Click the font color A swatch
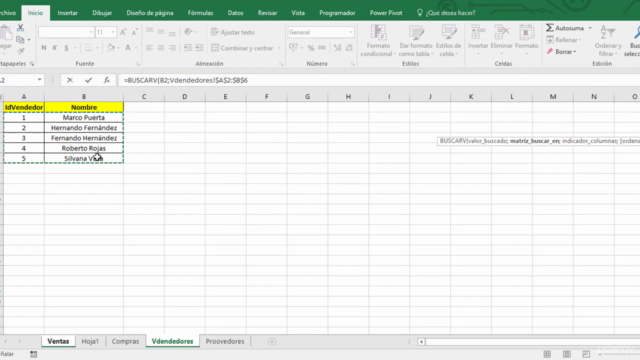 point(128,48)
